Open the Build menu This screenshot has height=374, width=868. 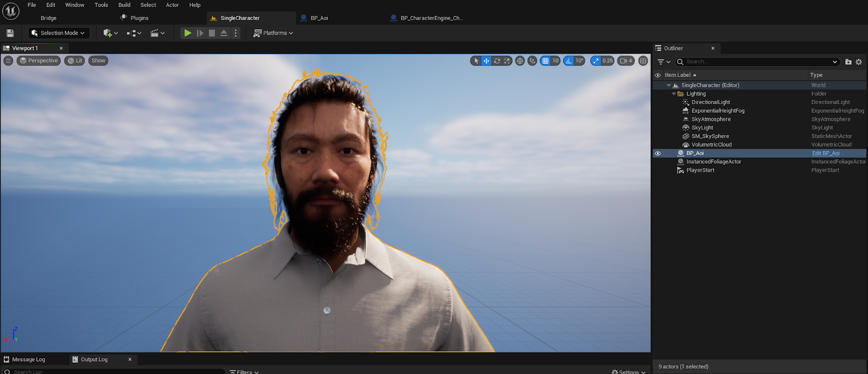(124, 5)
